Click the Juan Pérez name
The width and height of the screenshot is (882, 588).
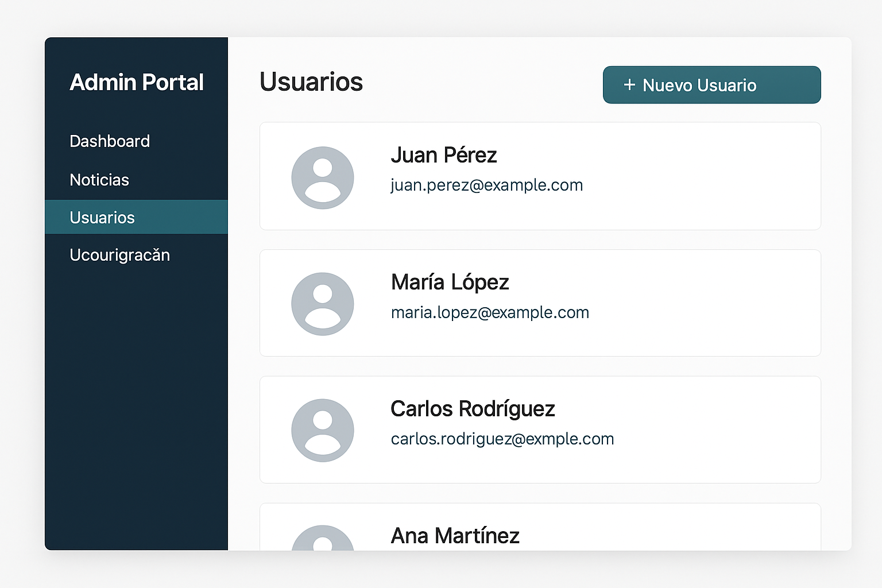tap(443, 155)
